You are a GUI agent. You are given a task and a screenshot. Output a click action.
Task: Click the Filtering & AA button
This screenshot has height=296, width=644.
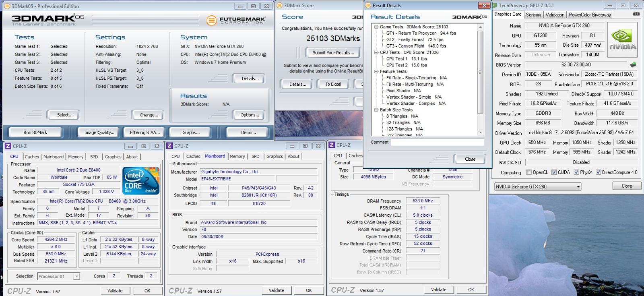[145, 132]
